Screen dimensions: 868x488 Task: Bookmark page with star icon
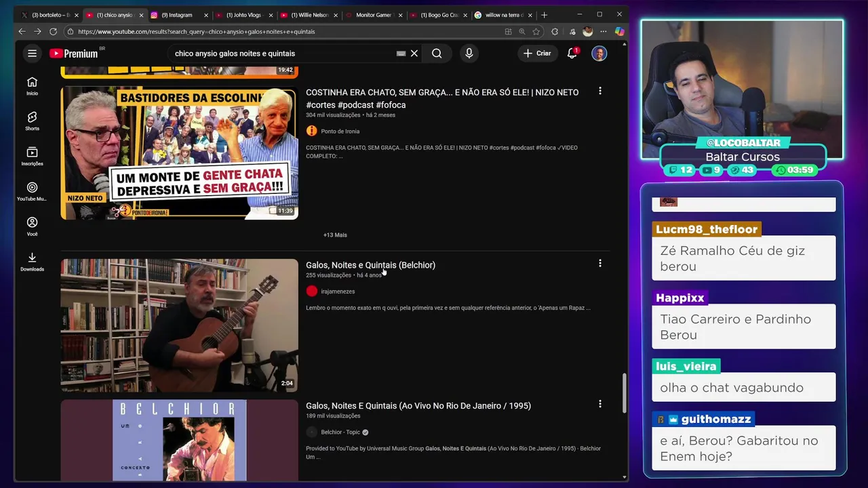[536, 31]
